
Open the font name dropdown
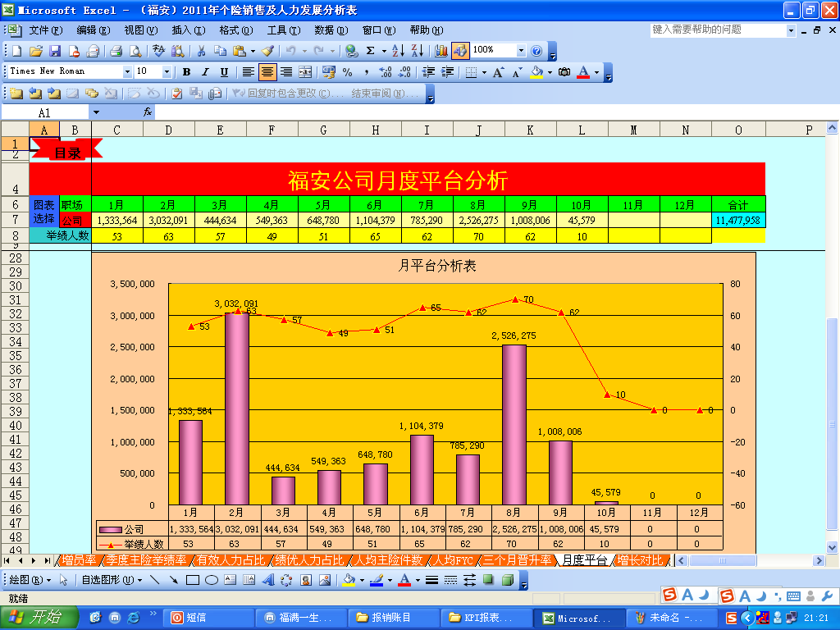point(127,72)
